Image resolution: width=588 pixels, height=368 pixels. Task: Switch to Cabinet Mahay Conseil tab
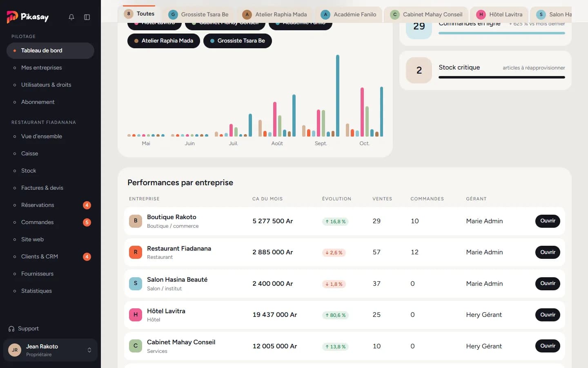426,14
